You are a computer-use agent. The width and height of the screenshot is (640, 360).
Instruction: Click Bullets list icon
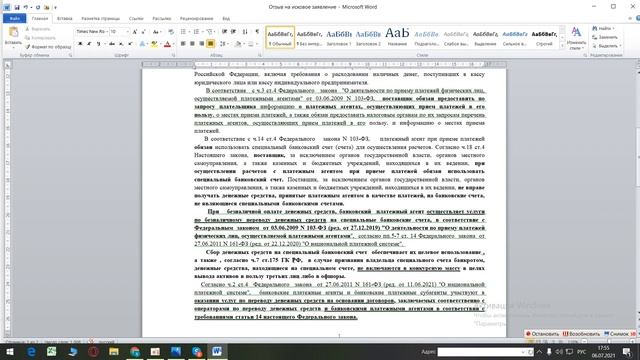click(183, 31)
